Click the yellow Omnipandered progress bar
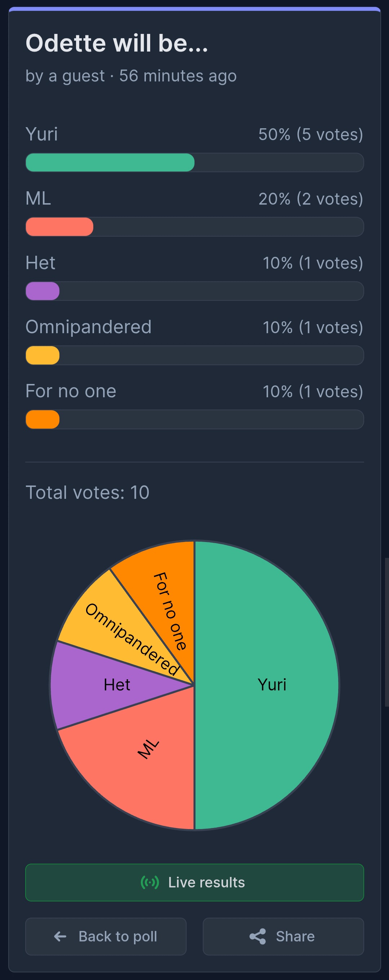 43,355
